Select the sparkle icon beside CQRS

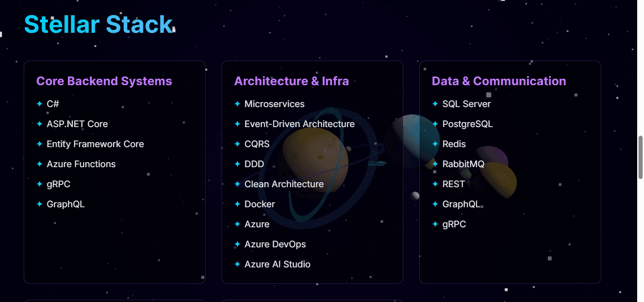pos(237,143)
